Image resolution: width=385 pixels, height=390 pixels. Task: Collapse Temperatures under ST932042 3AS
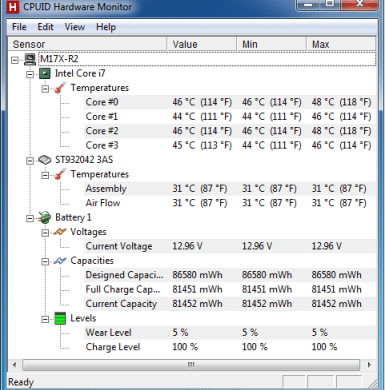click(x=45, y=175)
